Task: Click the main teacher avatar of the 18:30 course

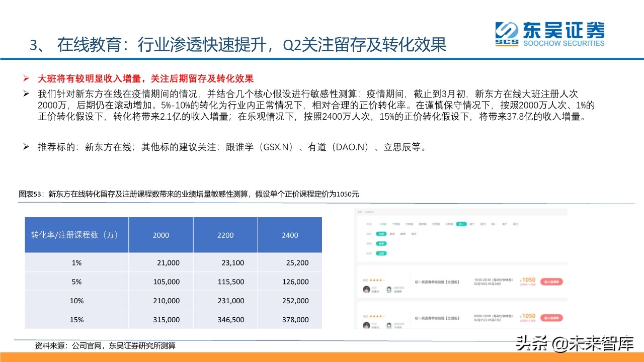Action: (366, 290)
